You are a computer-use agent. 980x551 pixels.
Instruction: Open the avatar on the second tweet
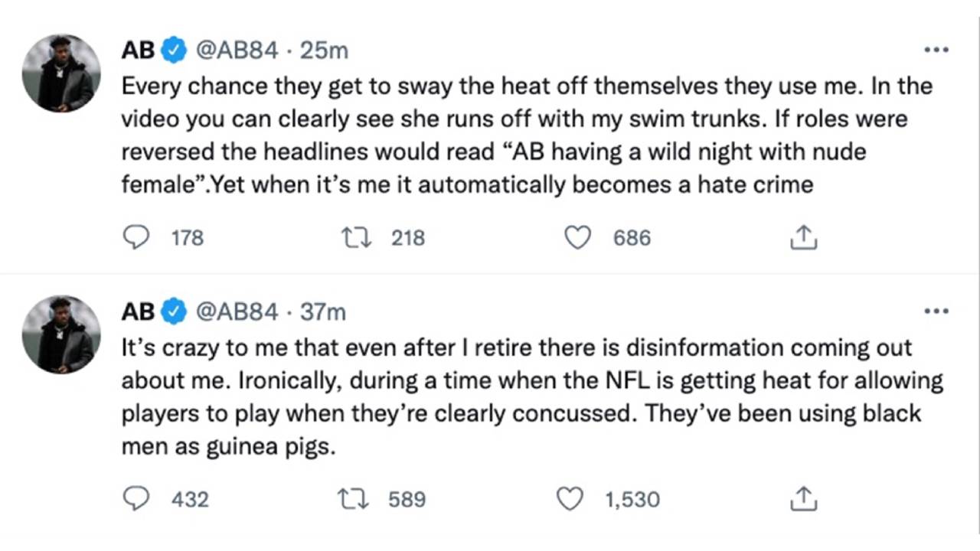tap(61, 334)
